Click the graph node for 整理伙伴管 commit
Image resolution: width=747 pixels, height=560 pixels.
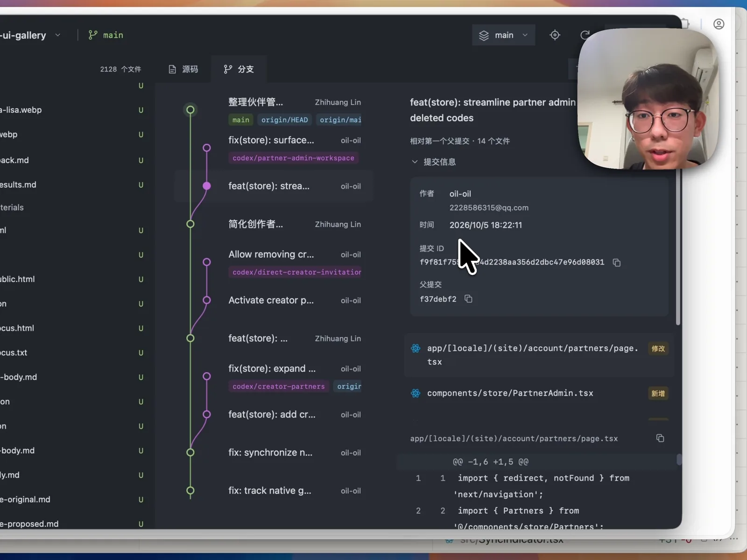[190, 110]
